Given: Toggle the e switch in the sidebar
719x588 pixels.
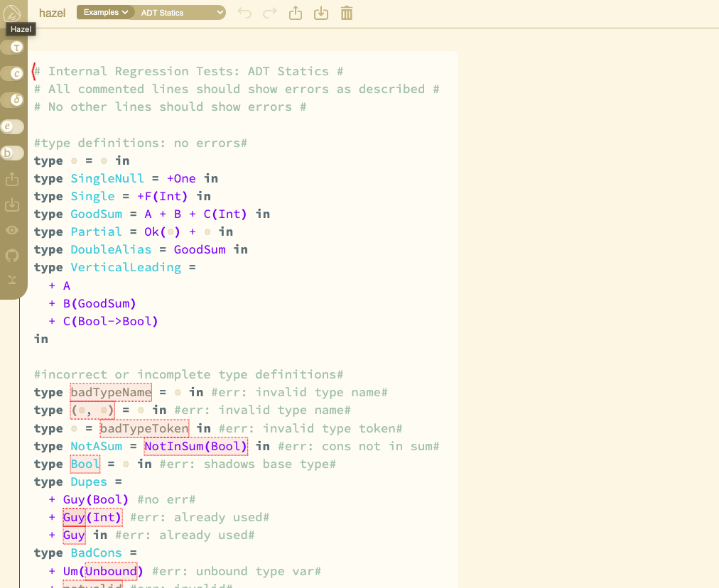Looking at the screenshot, I should pos(12,126).
